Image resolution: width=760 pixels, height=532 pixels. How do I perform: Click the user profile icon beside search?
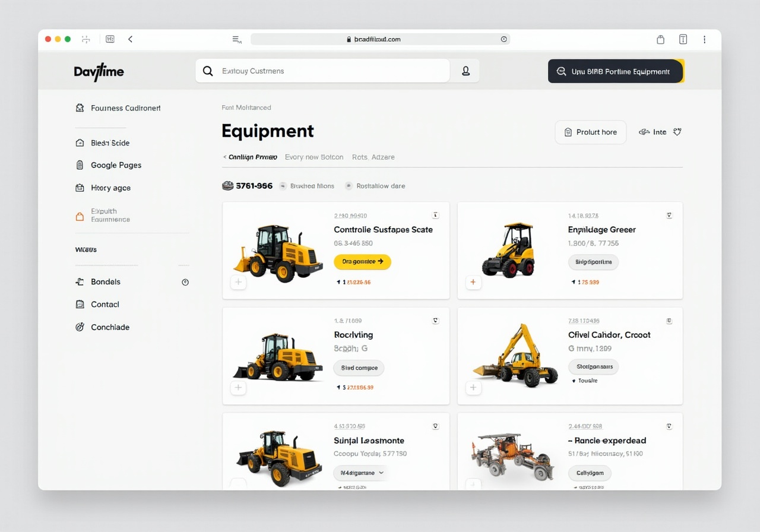[x=466, y=71]
